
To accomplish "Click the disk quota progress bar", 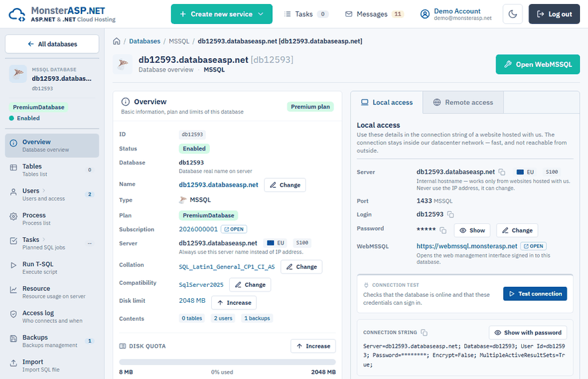I will point(227,362).
